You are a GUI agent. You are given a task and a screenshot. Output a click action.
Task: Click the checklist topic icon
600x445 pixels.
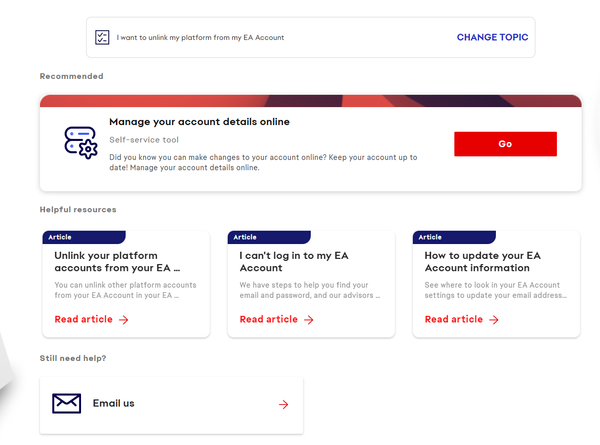click(102, 37)
